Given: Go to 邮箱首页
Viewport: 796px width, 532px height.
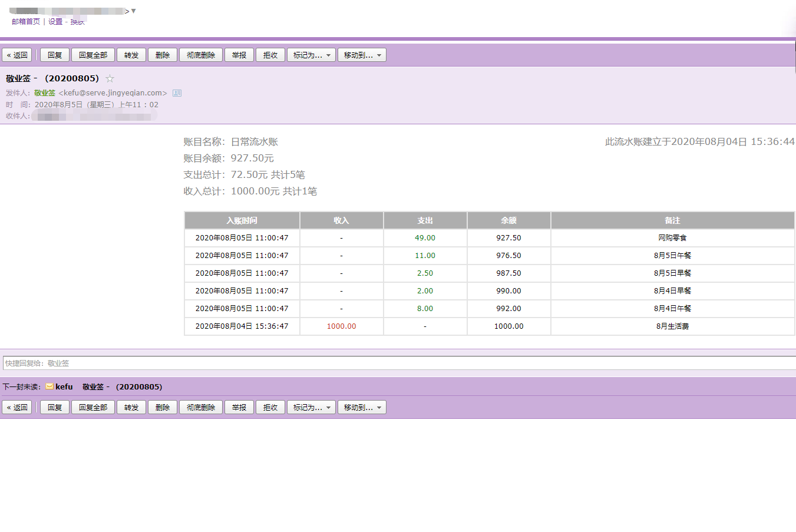Looking at the screenshot, I should pos(26,22).
